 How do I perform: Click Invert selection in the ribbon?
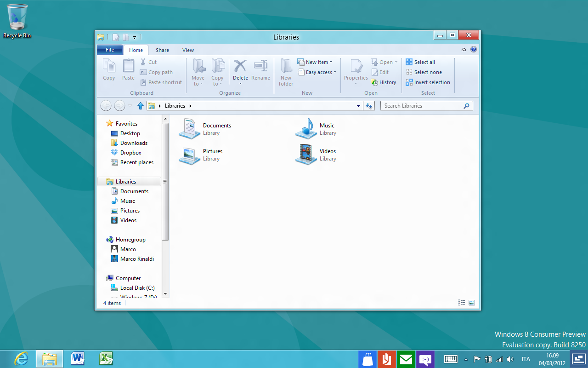[x=428, y=82]
